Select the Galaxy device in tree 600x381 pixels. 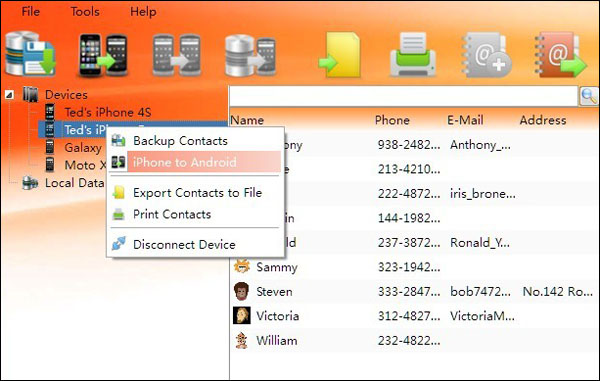pyautogui.click(x=83, y=147)
